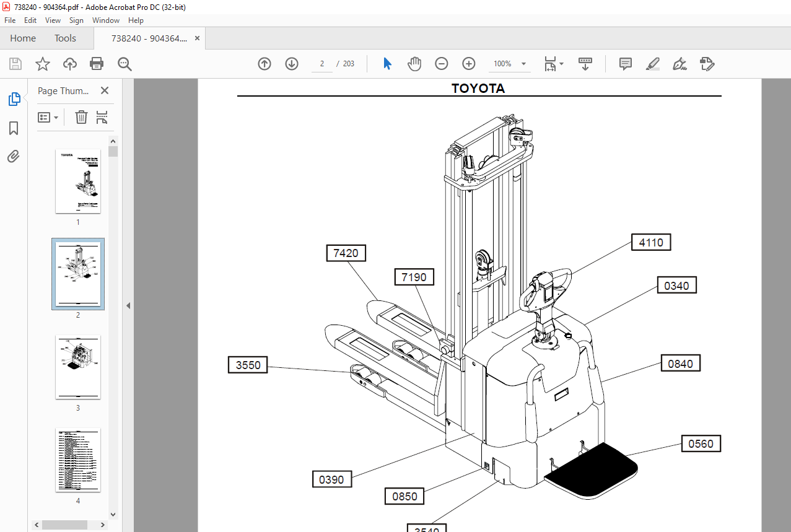
Task: Add a comment with sticky note icon
Action: [x=626, y=64]
